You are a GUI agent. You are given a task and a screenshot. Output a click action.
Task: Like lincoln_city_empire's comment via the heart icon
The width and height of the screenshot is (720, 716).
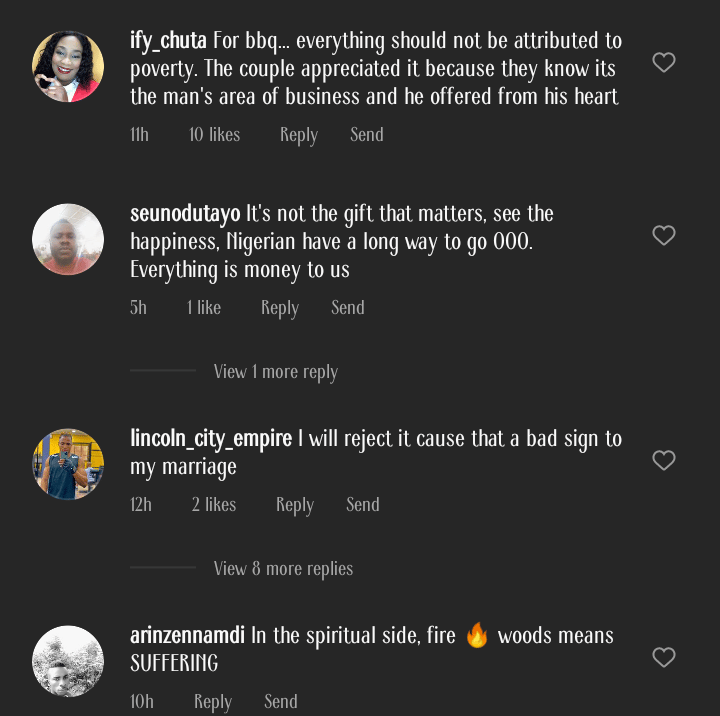[664, 461]
